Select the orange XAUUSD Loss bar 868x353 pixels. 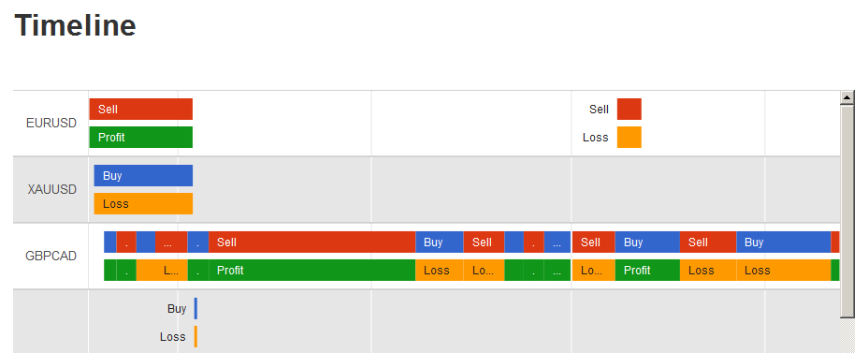143,203
